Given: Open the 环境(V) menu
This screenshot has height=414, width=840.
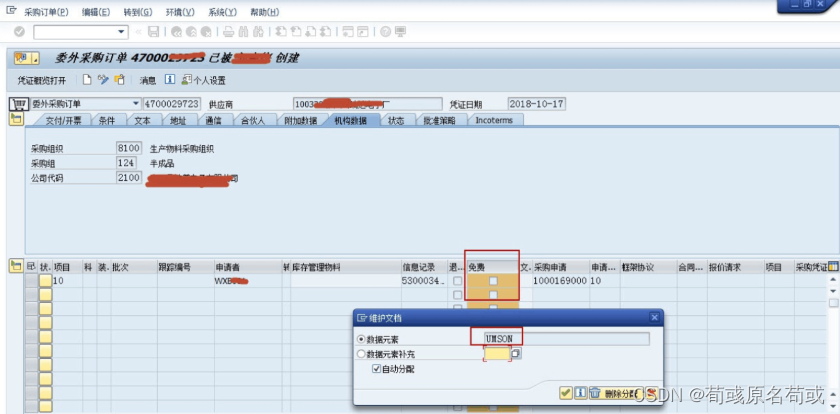Looking at the screenshot, I should (179, 12).
